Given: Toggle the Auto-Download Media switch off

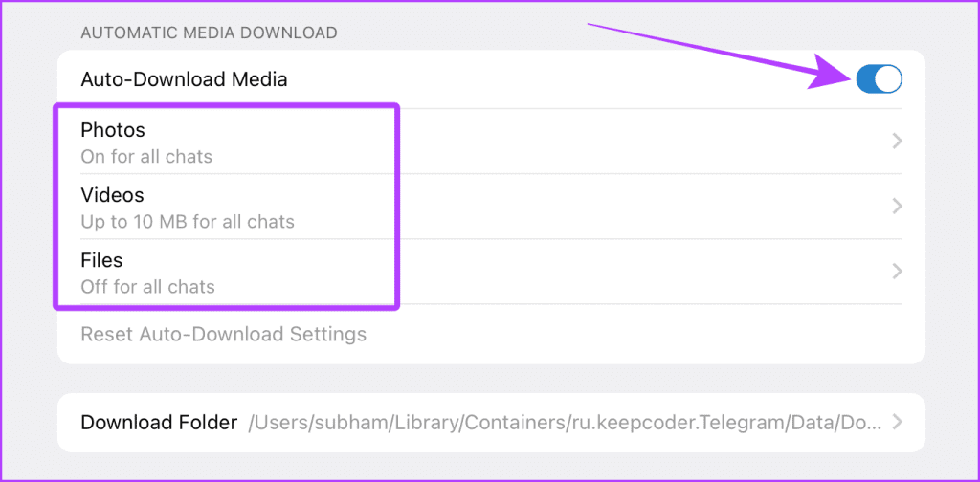Looking at the screenshot, I should 879,79.
